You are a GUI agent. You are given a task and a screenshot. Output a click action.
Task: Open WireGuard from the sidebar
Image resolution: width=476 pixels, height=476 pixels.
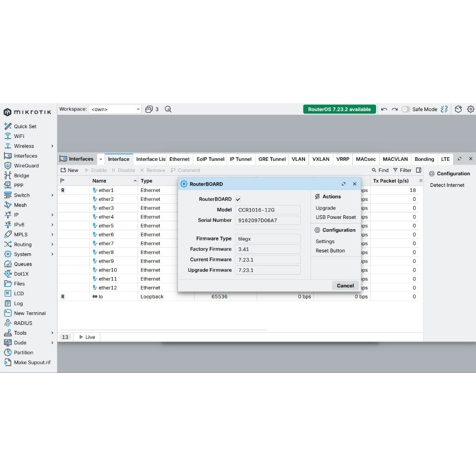26,165
